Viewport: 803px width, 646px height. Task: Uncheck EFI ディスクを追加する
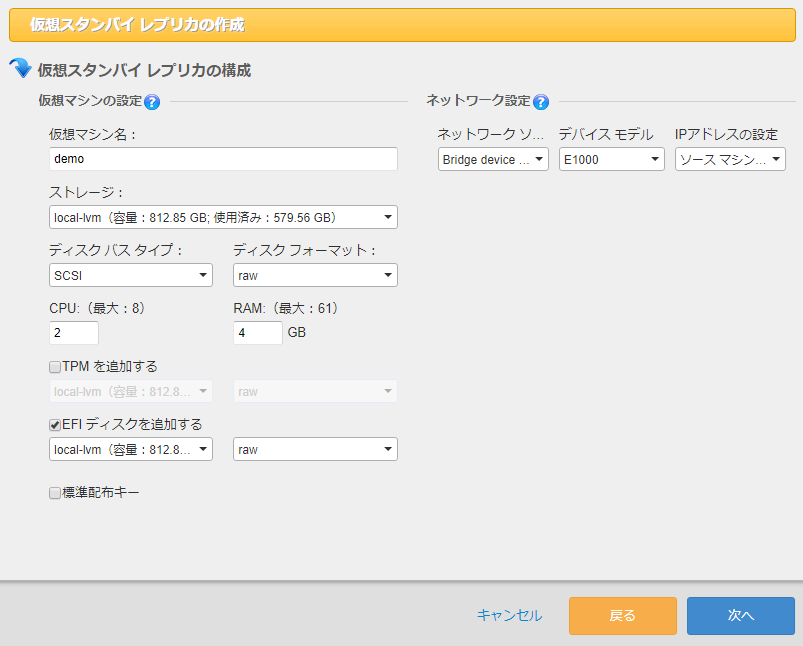[55, 424]
